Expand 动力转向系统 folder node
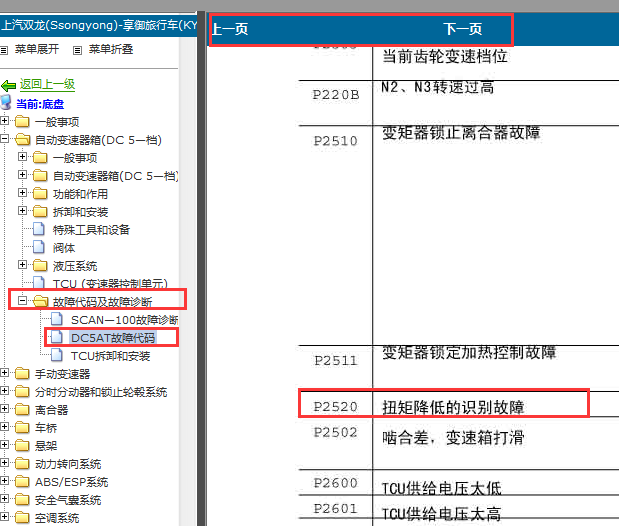619x526 pixels. click(4, 462)
